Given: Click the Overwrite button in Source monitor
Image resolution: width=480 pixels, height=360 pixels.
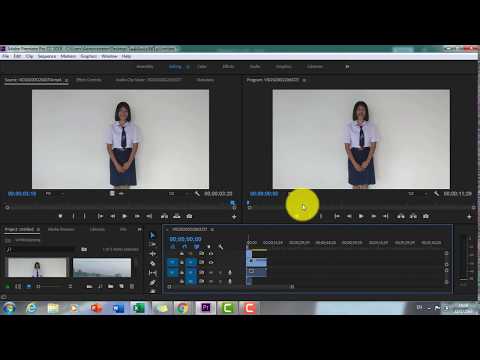Looking at the screenshot, I should coord(177,216).
